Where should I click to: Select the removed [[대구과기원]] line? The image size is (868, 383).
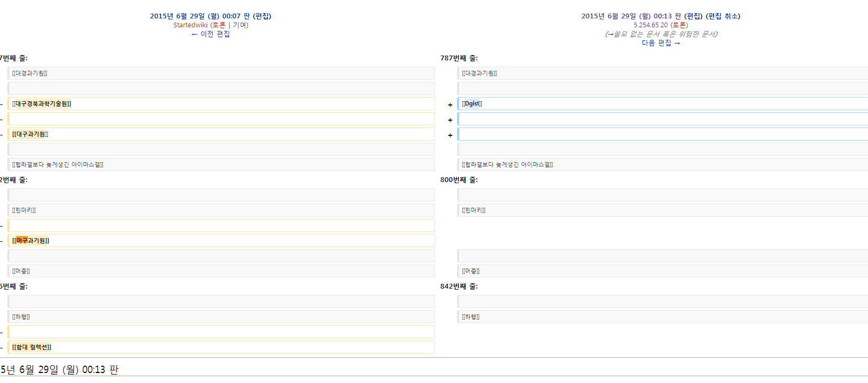click(221, 134)
